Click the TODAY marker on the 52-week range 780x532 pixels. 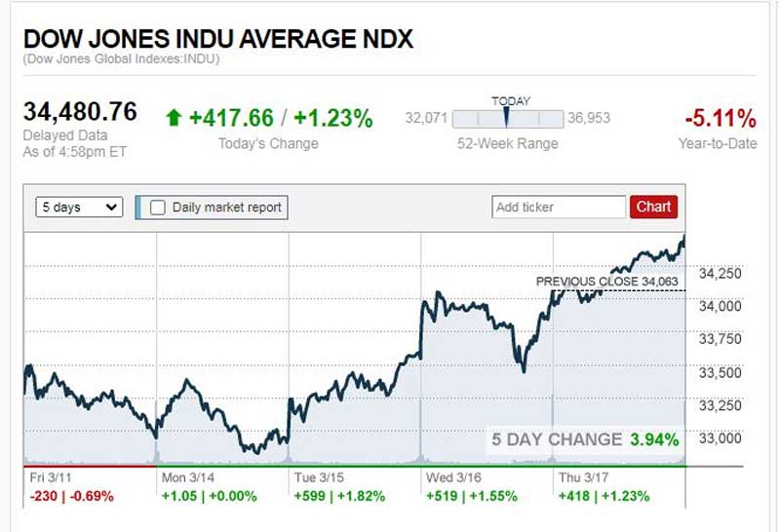coord(506,116)
